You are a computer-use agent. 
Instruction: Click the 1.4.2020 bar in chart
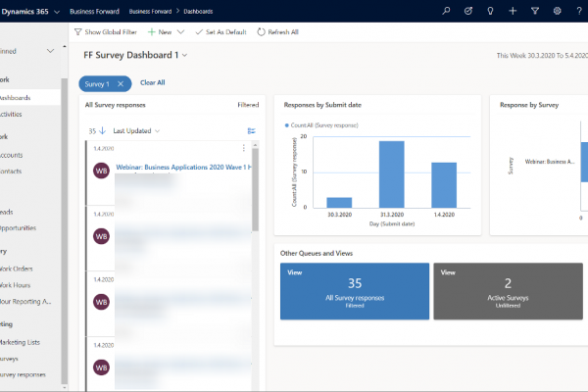pyautogui.click(x=444, y=185)
